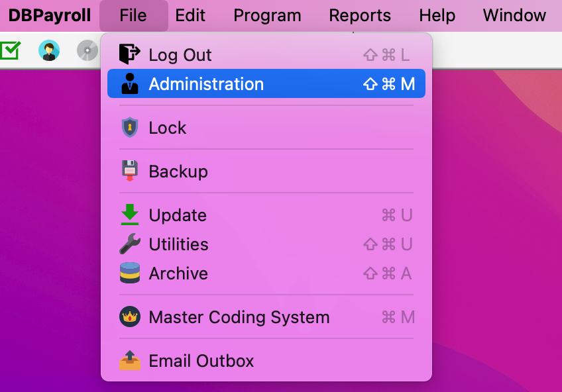This screenshot has height=392, width=562.
Task: Expand the Reports menu
Action: tap(360, 15)
